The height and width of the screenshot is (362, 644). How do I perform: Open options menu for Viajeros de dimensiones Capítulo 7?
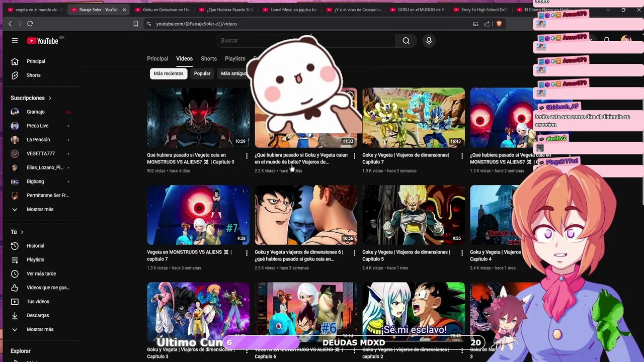(x=462, y=156)
